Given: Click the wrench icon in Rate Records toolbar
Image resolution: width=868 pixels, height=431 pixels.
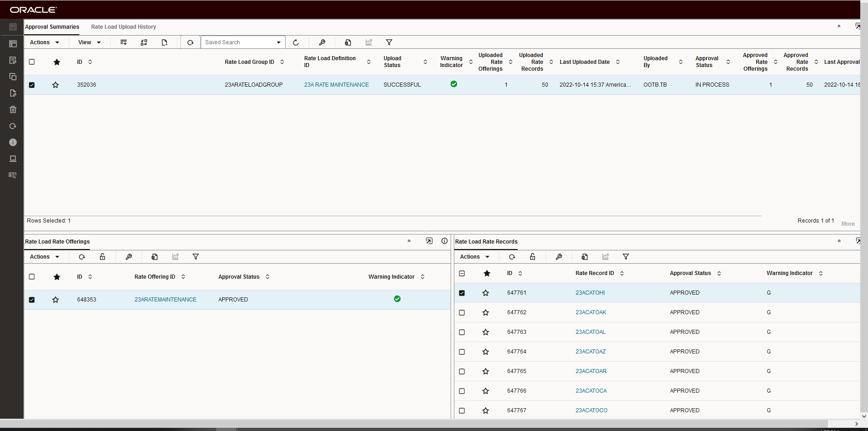Looking at the screenshot, I should coord(559,257).
